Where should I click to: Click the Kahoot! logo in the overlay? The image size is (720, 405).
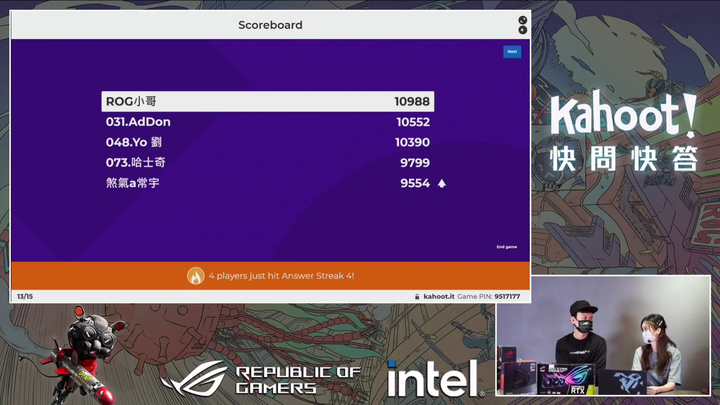pyautogui.click(x=624, y=114)
